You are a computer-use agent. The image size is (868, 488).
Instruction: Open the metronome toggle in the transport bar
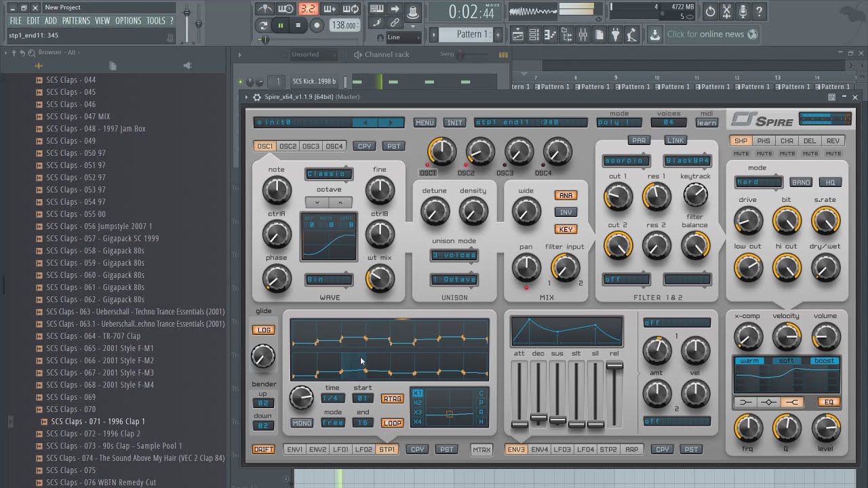[x=265, y=9]
